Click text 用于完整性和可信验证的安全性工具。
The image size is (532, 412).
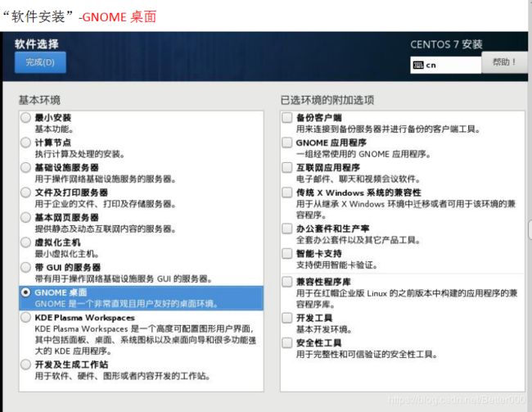367,355
